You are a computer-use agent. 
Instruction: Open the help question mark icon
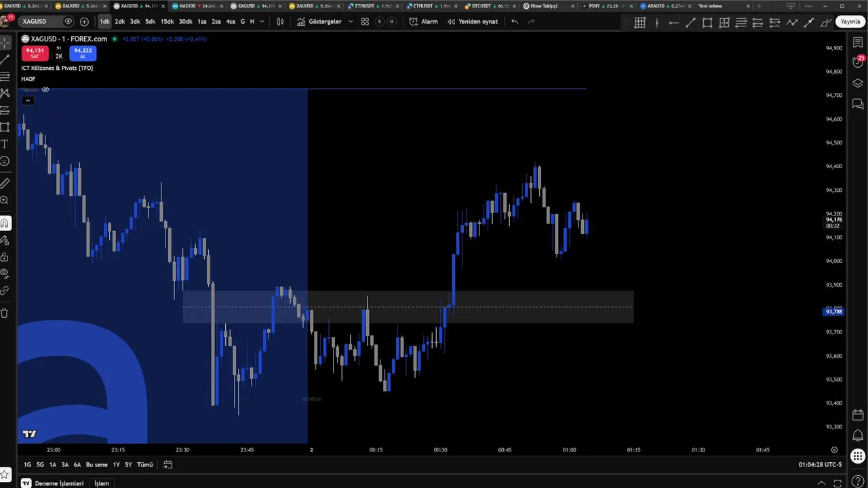point(858,481)
